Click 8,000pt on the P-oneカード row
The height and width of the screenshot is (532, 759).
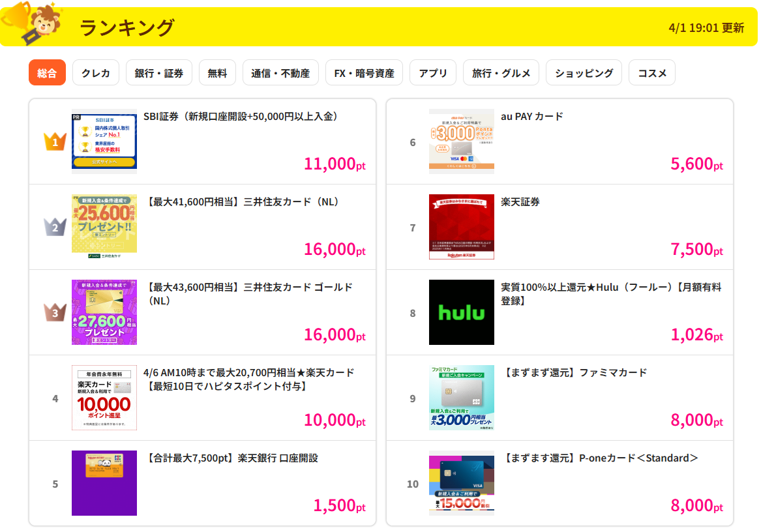coord(696,506)
